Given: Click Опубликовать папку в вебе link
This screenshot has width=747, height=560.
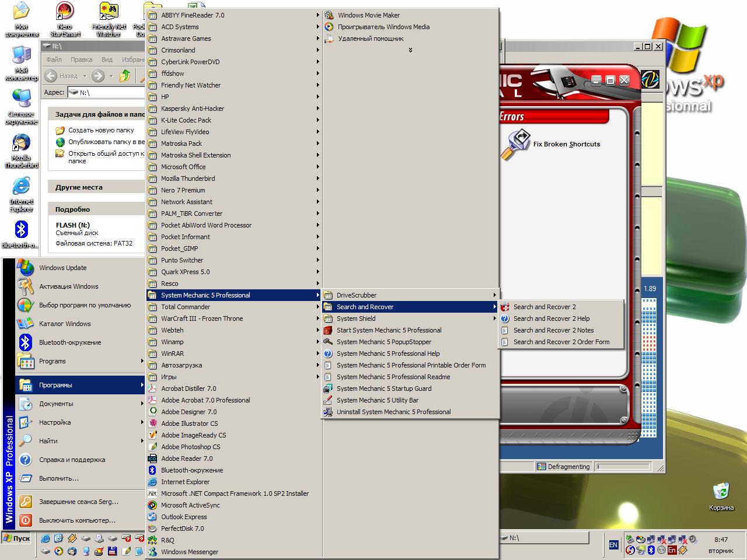Looking at the screenshot, I should point(106,142).
